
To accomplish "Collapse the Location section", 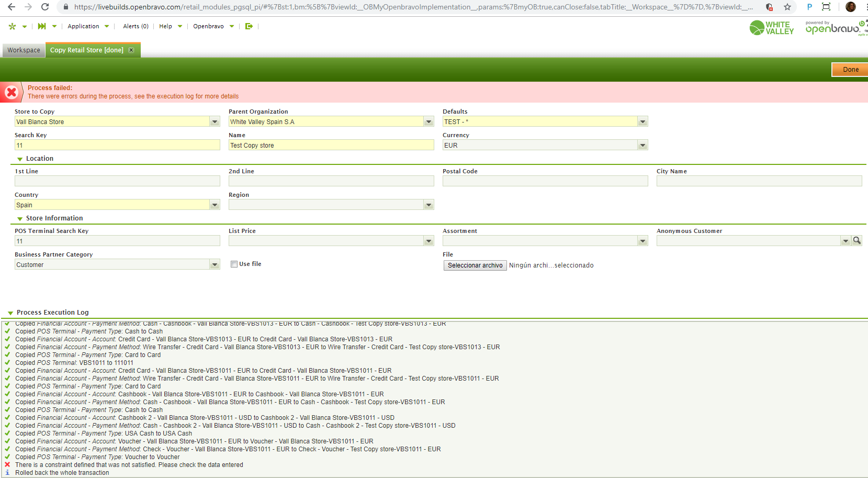I will click(20, 159).
